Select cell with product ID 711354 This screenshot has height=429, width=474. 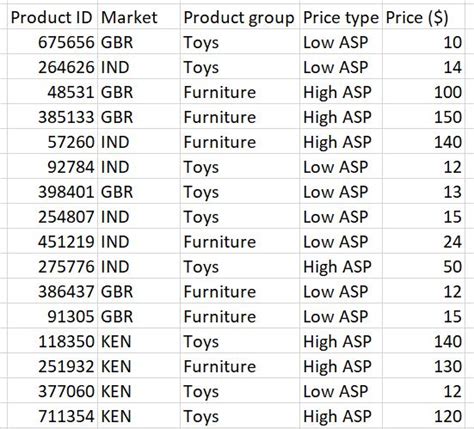pyautogui.click(x=52, y=416)
